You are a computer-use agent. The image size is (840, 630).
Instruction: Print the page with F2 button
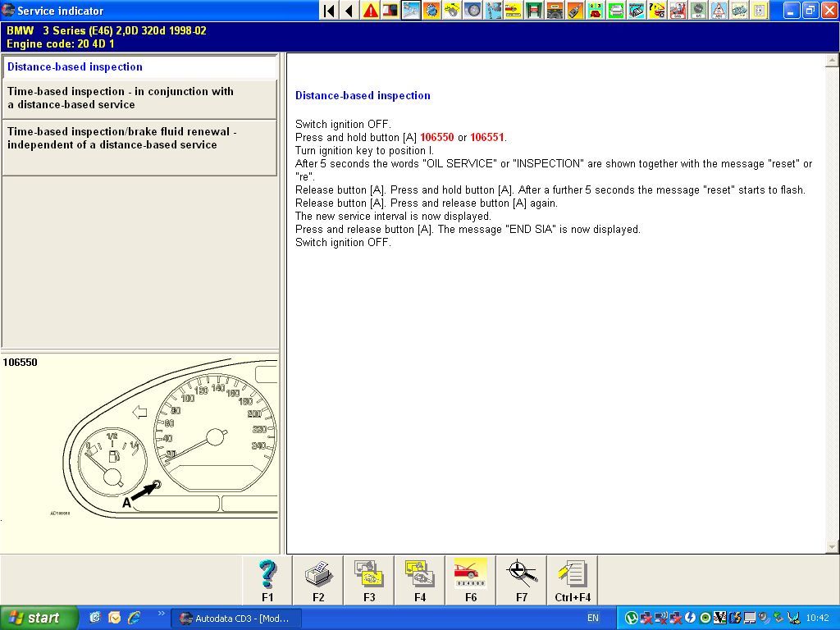pos(318,581)
